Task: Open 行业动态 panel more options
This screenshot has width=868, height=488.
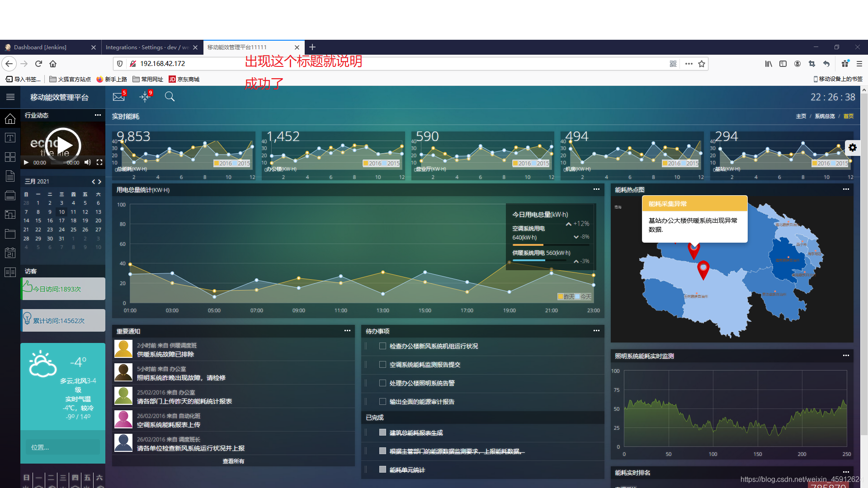Action: [x=98, y=115]
